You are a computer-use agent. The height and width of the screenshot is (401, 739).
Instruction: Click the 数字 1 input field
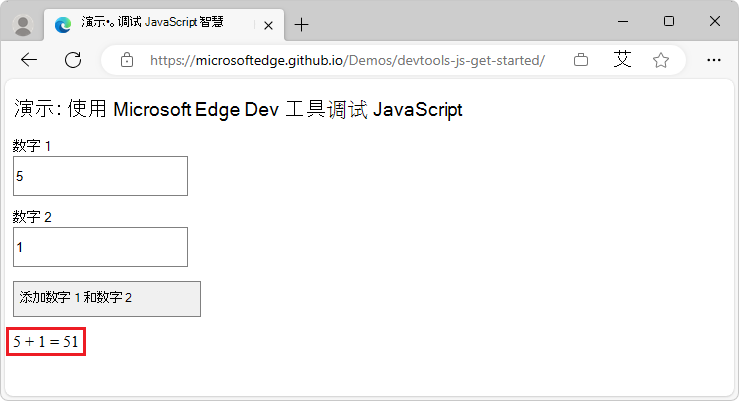[100, 176]
